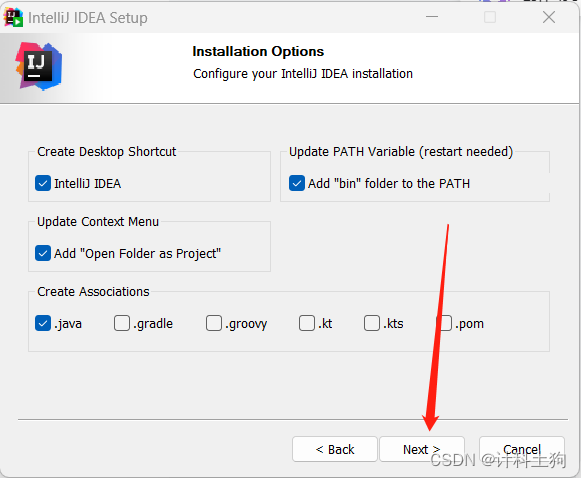
Task: Click the Installation Options heading
Action: [x=258, y=52]
